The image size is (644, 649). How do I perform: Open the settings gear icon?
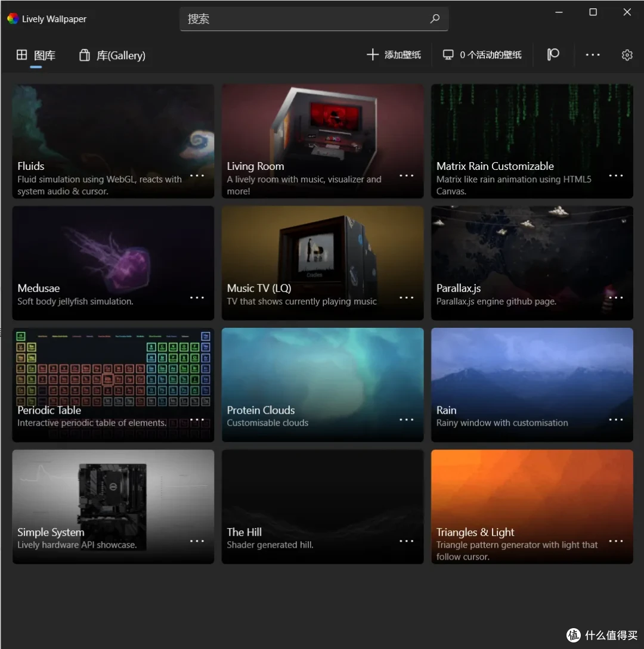point(627,55)
